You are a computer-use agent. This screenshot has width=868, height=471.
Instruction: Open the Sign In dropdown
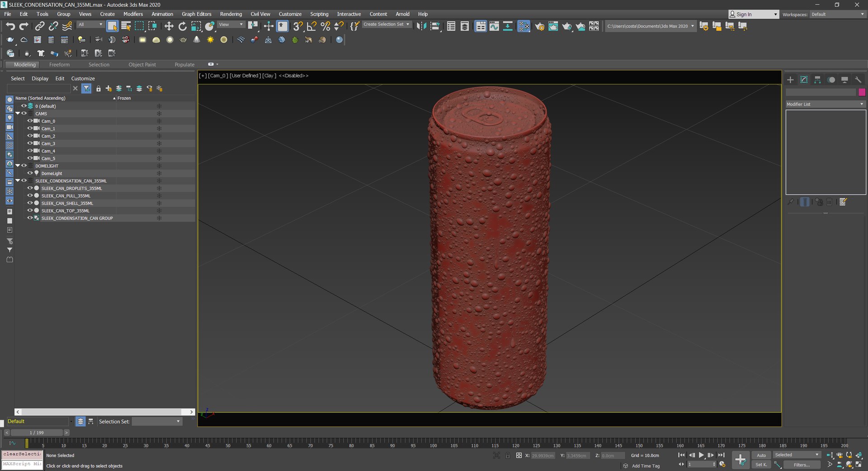click(754, 14)
